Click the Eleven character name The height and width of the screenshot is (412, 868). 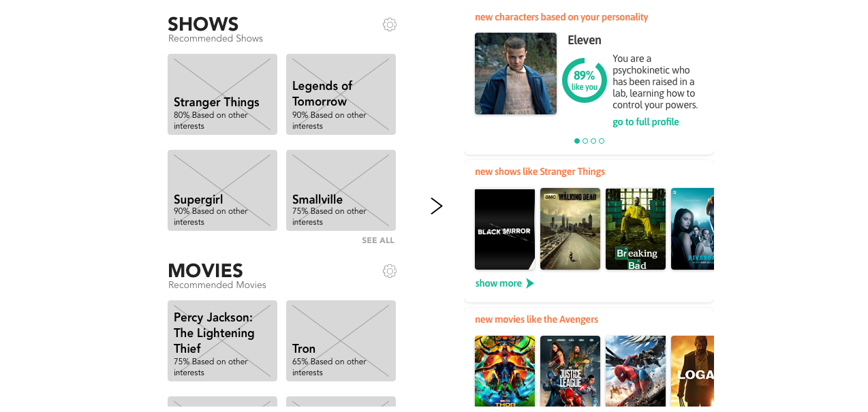click(585, 40)
